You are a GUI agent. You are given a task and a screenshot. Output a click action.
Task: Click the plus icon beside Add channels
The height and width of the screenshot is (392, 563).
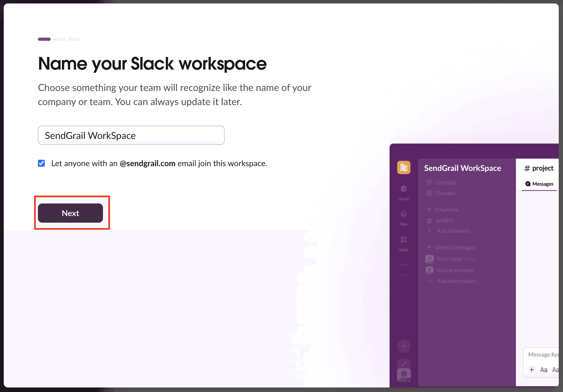coord(429,231)
